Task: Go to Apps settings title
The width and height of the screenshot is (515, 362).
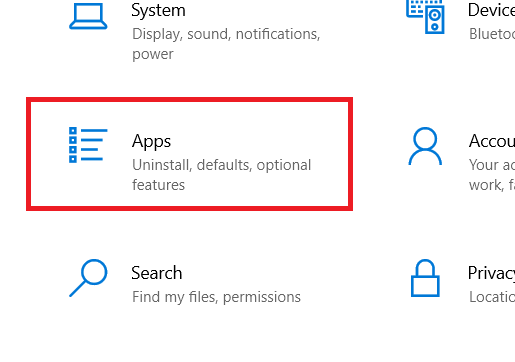Action: [151, 141]
